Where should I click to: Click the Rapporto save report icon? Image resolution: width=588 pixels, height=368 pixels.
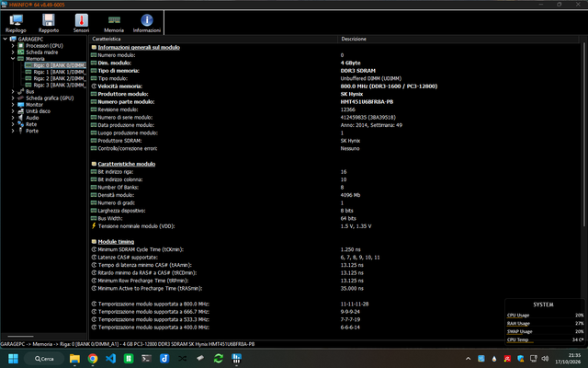(49, 23)
